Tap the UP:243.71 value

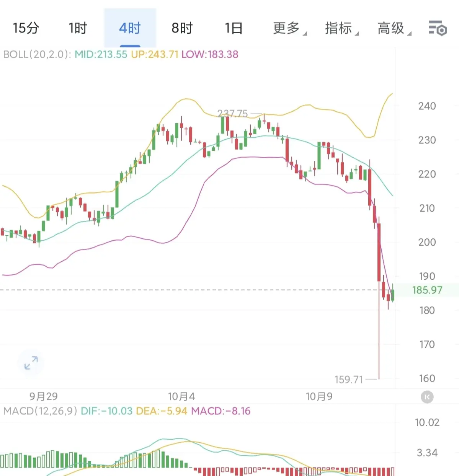155,54
